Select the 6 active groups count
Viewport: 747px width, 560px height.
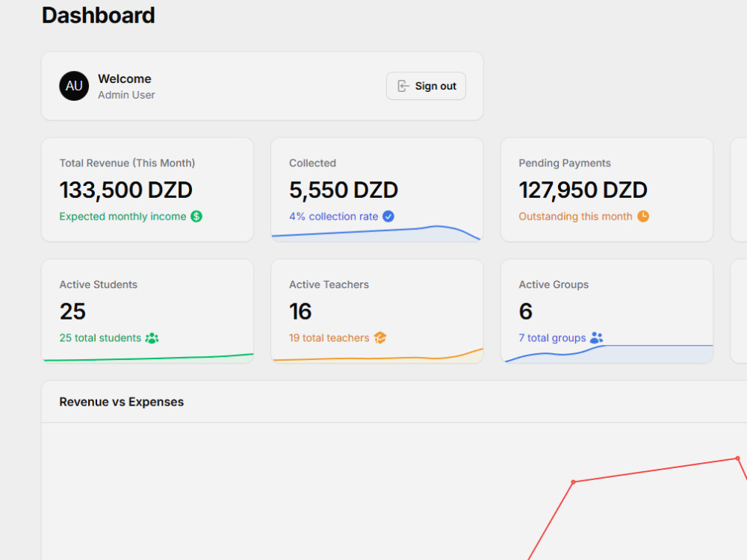(525, 311)
